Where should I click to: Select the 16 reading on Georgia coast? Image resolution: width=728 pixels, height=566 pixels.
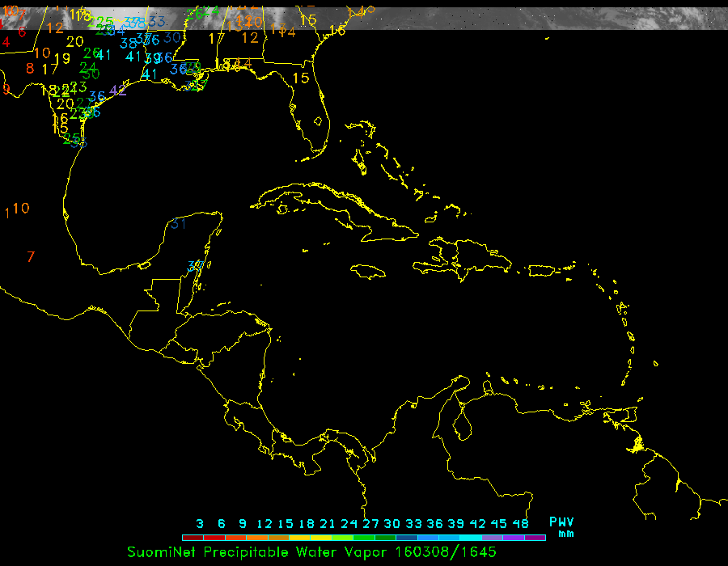(x=337, y=30)
